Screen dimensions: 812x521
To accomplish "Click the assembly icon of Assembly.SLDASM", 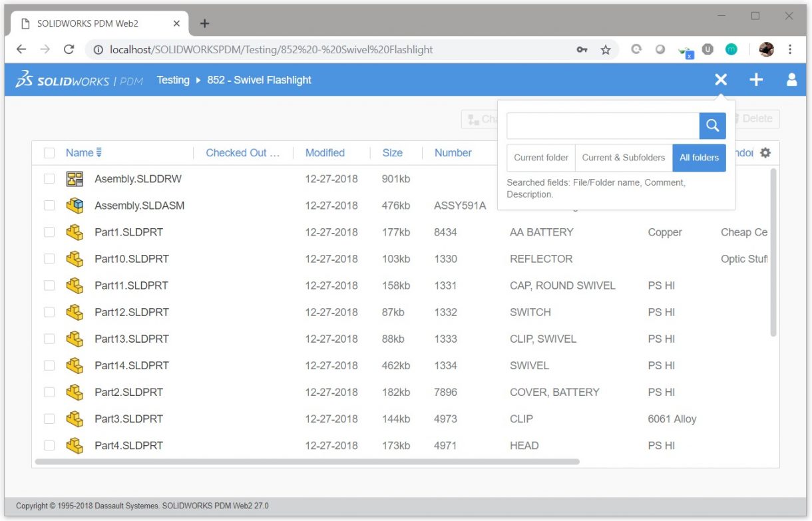I will pos(75,206).
